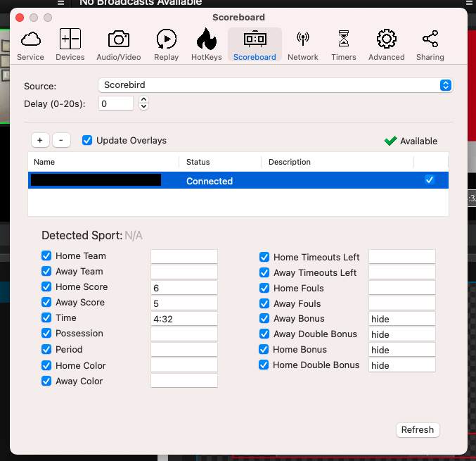Click the plus button to add scoreboard
476x461 pixels.
point(39,140)
